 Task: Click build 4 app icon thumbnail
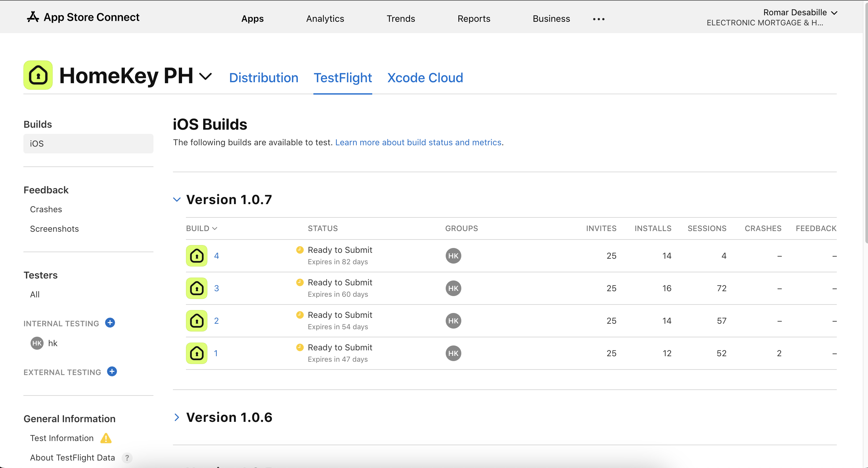coord(197,256)
